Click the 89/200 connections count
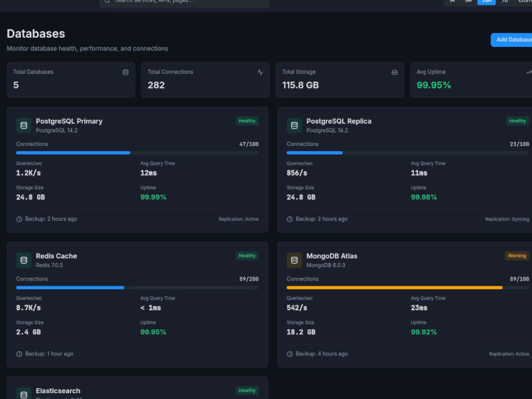The image size is (532, 399). click(249, 279)
